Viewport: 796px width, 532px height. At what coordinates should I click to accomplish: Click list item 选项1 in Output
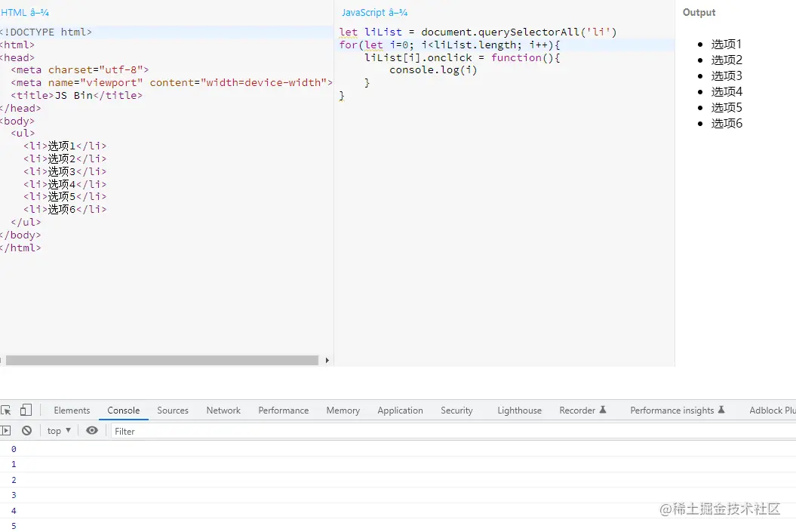tap(727, 45)
